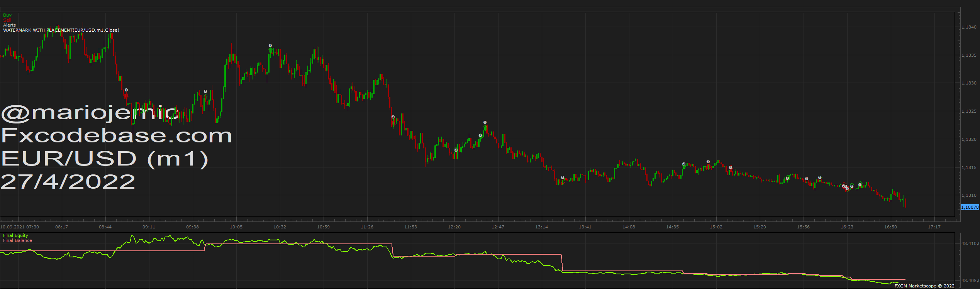The image size is (980, 289).
Task: Click the 1,1835 price axis label
Action: [x=969, y=55]
